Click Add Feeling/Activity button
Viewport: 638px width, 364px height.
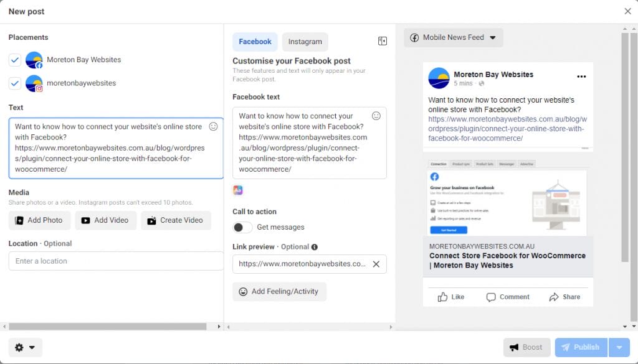tap(280, 291)
